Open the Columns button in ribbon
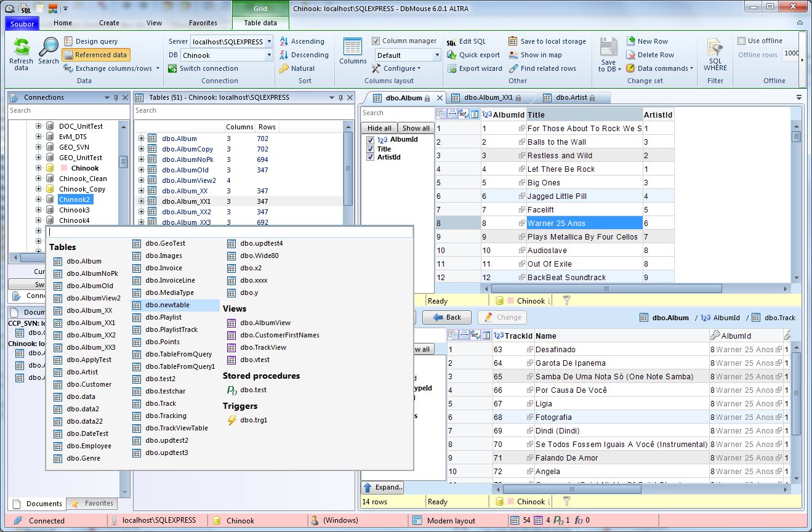Screen dimensions: 812x532 [x=353, y=51]
